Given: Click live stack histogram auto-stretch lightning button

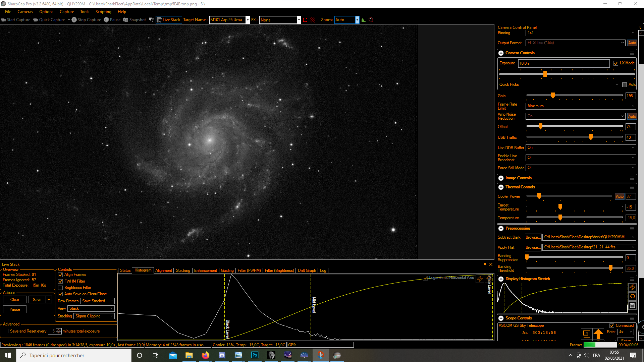Looking at the screenshot, I should pyautogui.click(x=480, y=279).
